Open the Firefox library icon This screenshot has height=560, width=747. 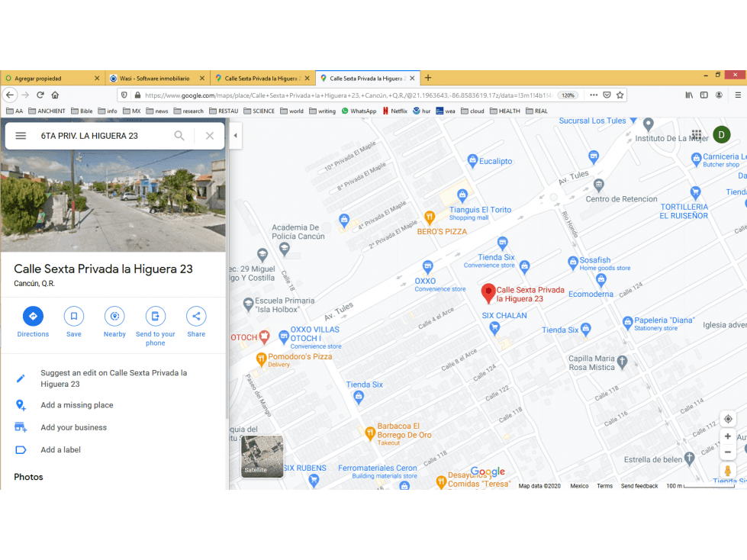(x=689, y=95)
